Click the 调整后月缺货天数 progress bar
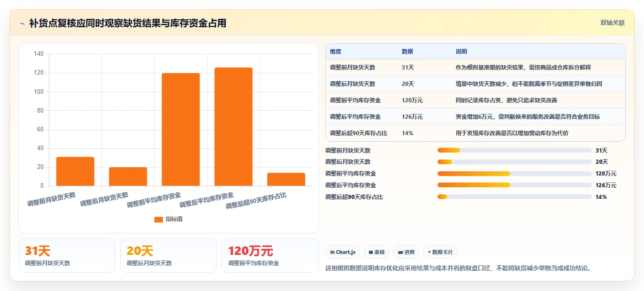The height and width of the screenshot is (291, 644). pos(514,162)
